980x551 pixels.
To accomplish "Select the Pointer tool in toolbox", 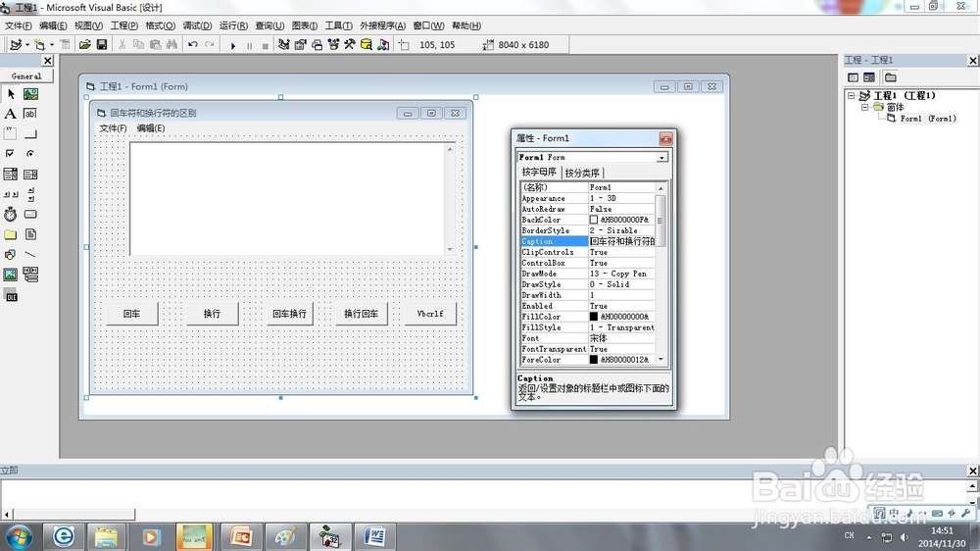I will coord(11,94).
